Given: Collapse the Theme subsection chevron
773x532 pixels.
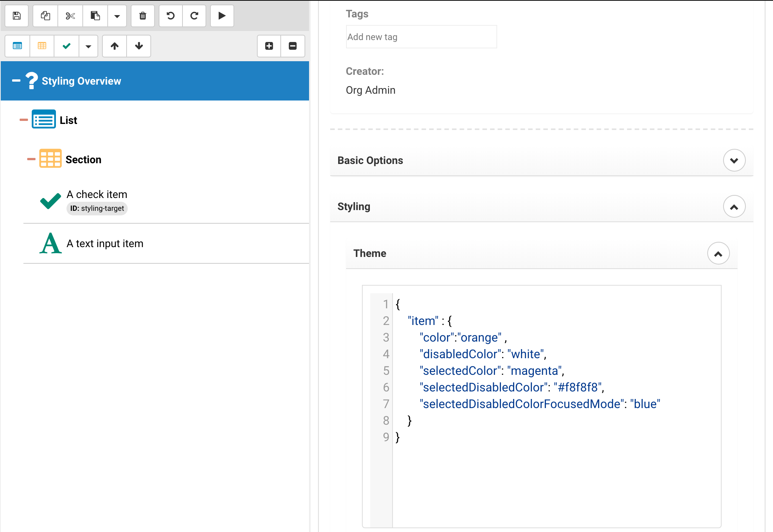Looking at the screenshot, I should pyautogui.click(x=718, y=254).
